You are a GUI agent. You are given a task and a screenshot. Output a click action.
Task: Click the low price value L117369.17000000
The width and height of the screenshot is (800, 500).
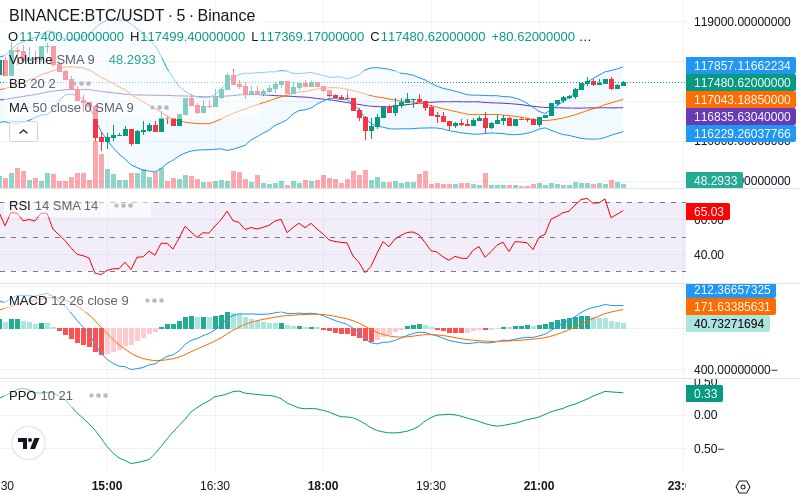tap(307, 37)
